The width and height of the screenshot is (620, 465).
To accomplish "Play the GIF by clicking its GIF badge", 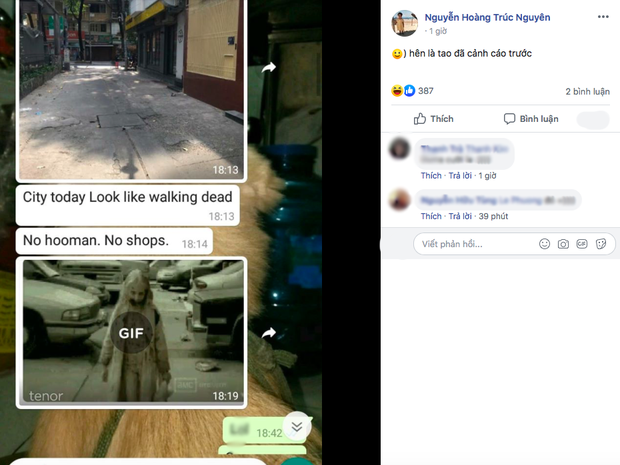I will [x=132, y=333].
